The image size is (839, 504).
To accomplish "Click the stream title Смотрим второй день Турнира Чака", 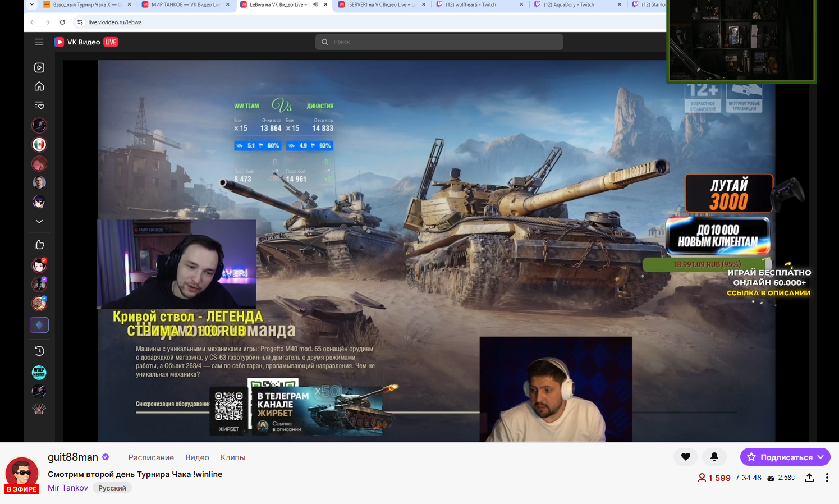I will coord(135,474).
